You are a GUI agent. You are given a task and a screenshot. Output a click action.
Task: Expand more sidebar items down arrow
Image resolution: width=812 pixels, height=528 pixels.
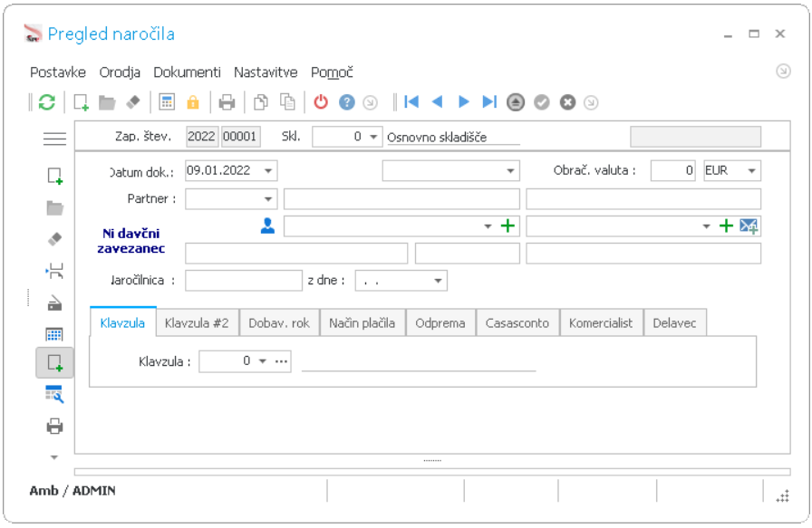54,457
